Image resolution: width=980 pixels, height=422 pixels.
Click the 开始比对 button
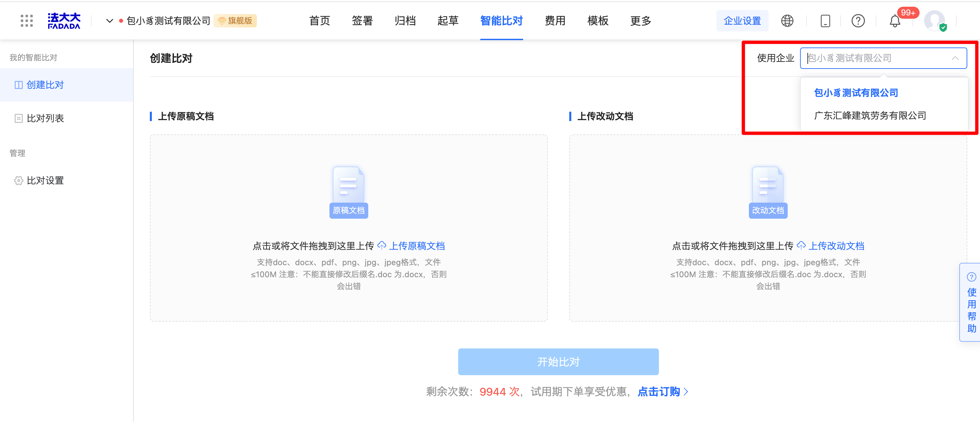click(x=558, y=361)
